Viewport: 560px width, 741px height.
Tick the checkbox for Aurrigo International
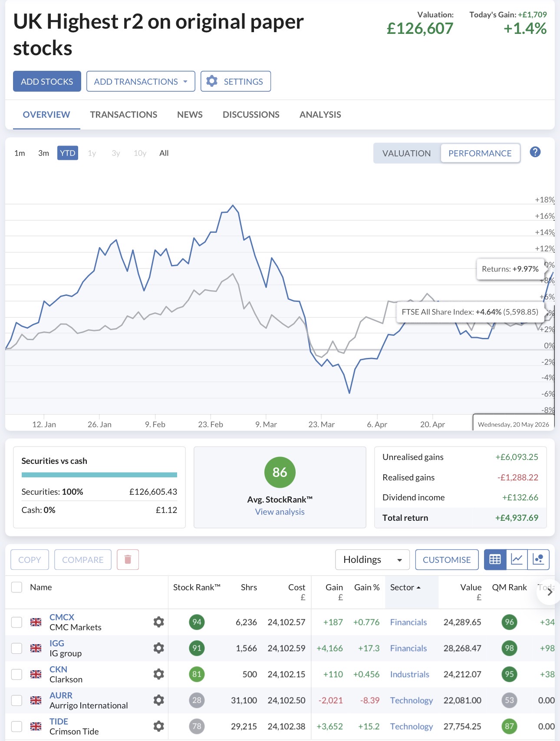[16, 700]
